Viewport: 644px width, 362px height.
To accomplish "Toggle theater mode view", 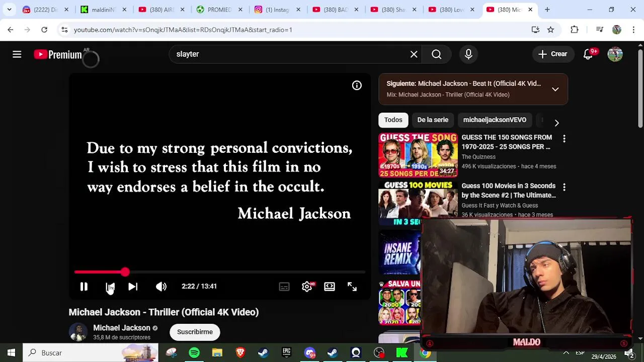I will (x=330, y=286).
